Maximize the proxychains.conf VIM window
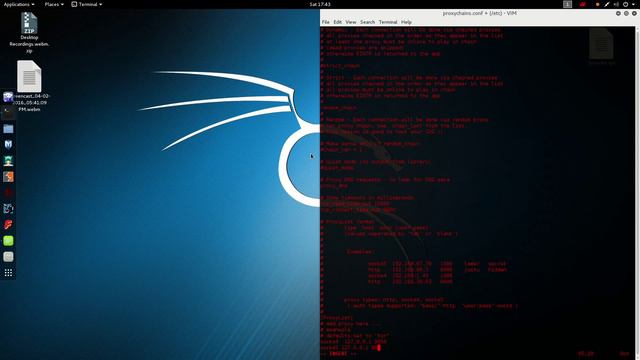 tap(626, 13)
